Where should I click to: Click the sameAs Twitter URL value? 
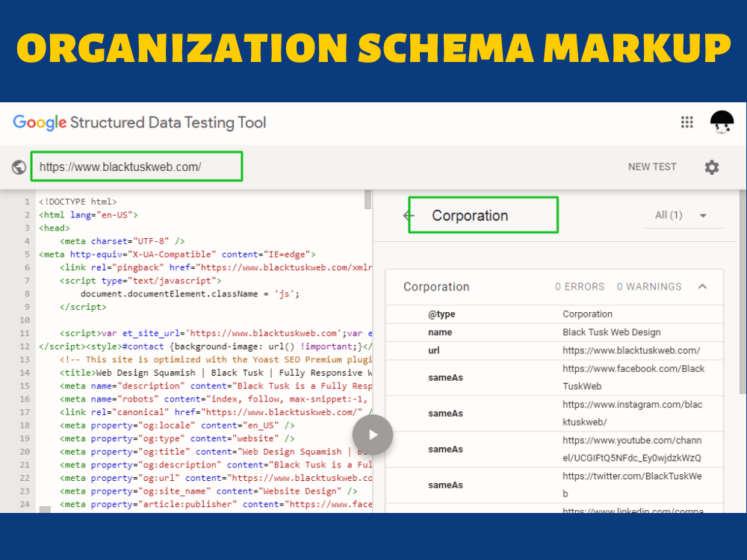(632, 485)
